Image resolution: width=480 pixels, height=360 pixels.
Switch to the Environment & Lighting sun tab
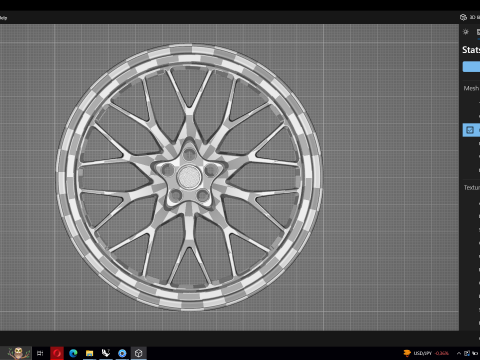pyautogui.click(x=466, y=32)
